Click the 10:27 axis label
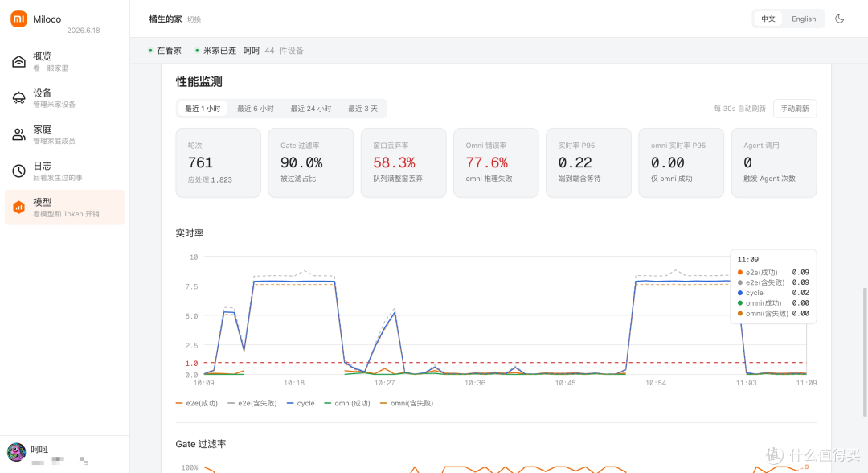This screenshot has height=473, width=868. [384, 383]
